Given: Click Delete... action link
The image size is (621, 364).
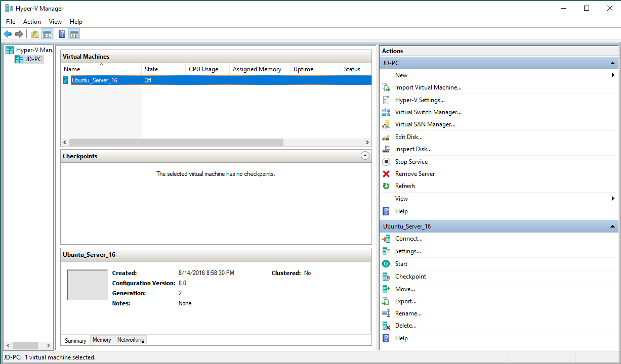Looking at the screenshot, I should pyautogui.click(x=406, y=326).
